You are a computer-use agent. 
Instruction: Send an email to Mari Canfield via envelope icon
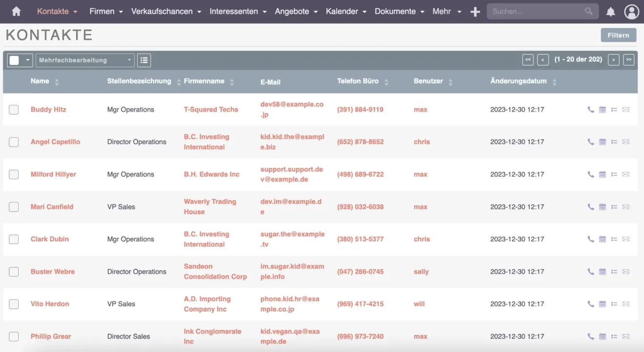tap(625, 207)
